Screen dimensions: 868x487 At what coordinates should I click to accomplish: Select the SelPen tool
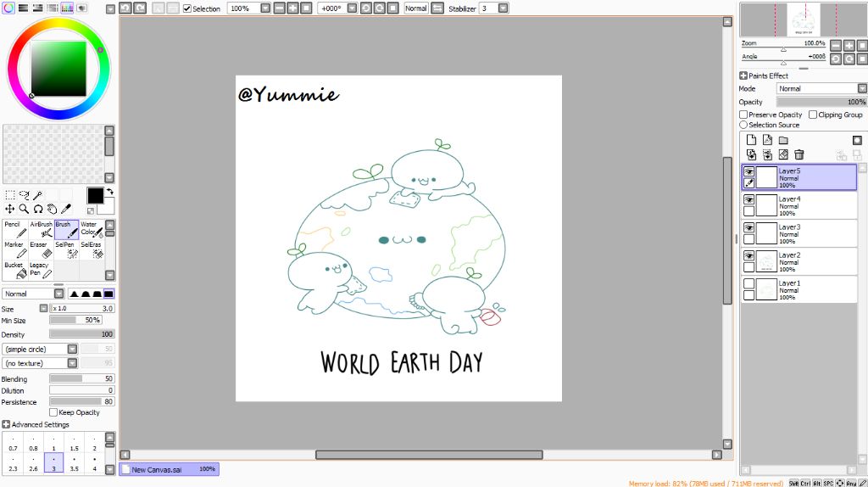66,250
